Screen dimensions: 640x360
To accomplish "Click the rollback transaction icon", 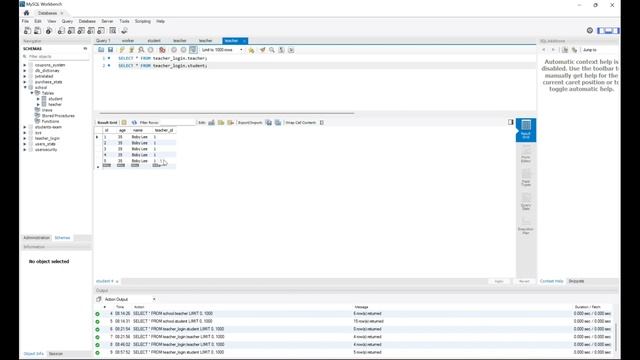I will [183, 50].
